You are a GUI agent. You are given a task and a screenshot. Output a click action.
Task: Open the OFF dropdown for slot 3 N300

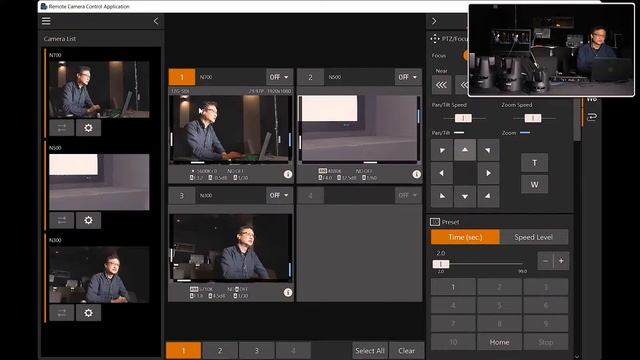point(279,196)
